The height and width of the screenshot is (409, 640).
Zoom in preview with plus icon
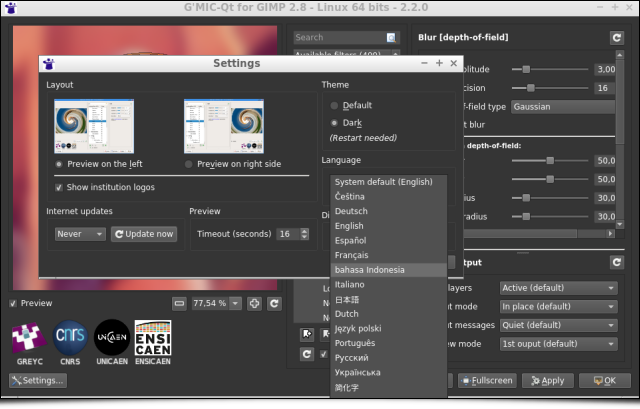pyautogui.click(x=255, y=303)
